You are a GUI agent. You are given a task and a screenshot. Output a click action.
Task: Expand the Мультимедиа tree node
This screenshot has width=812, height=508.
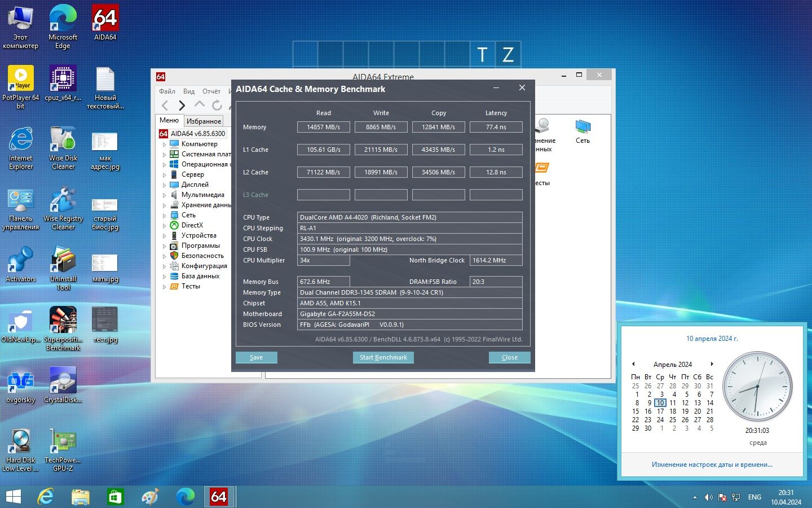(164, 195)
